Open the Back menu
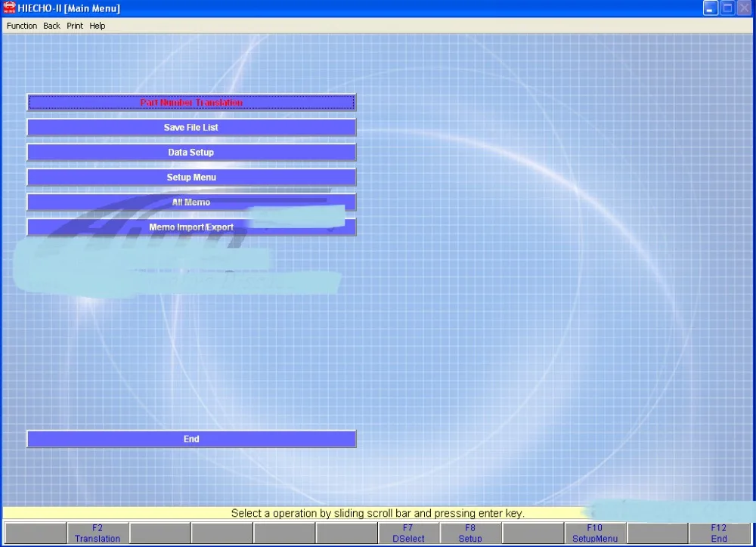756x547 pixels. coord(51,26)
